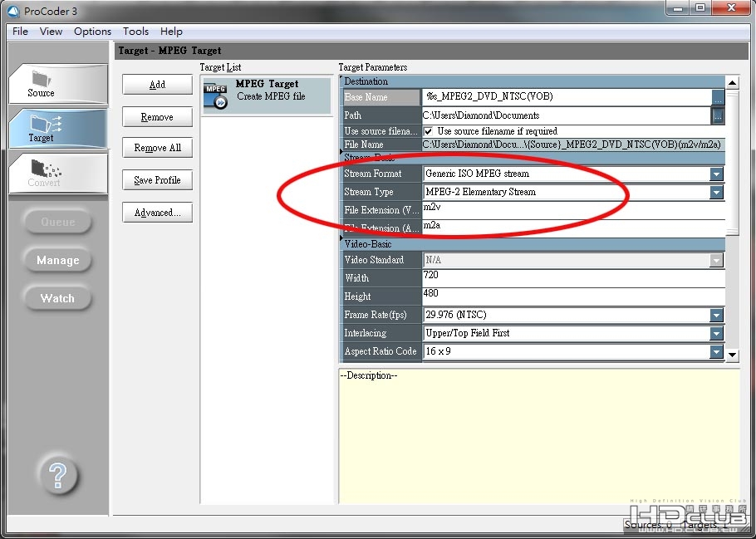Viewport: 756px width, 539px height.
Task: Open the Convert tab
Action: (x=58, y=173)
